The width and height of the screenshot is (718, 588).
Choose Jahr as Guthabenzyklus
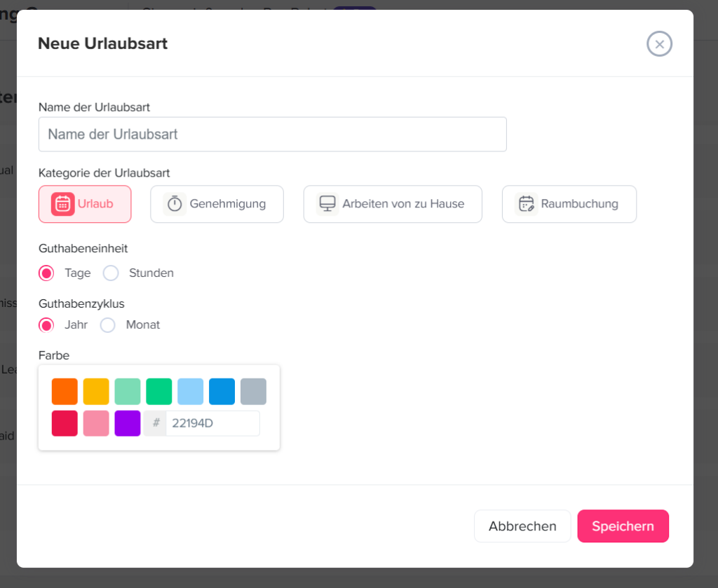(46, 325)
